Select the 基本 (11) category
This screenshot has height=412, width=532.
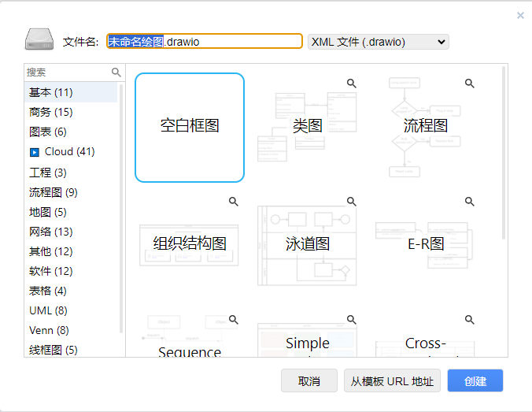(x=51, y=92)
